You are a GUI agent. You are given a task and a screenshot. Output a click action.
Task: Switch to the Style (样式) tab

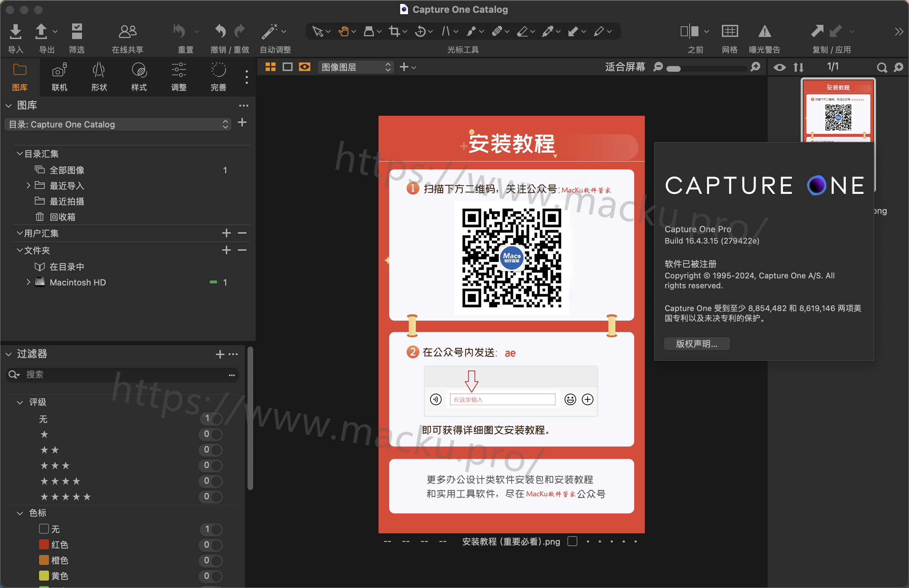[139, 77]
